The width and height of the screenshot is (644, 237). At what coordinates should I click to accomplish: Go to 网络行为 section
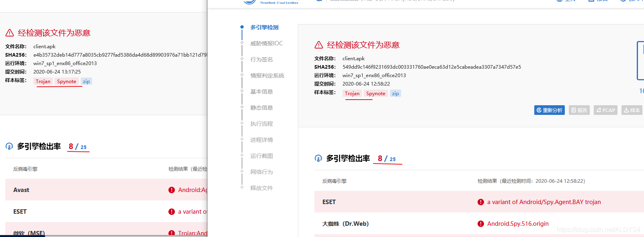pos(262,172)
